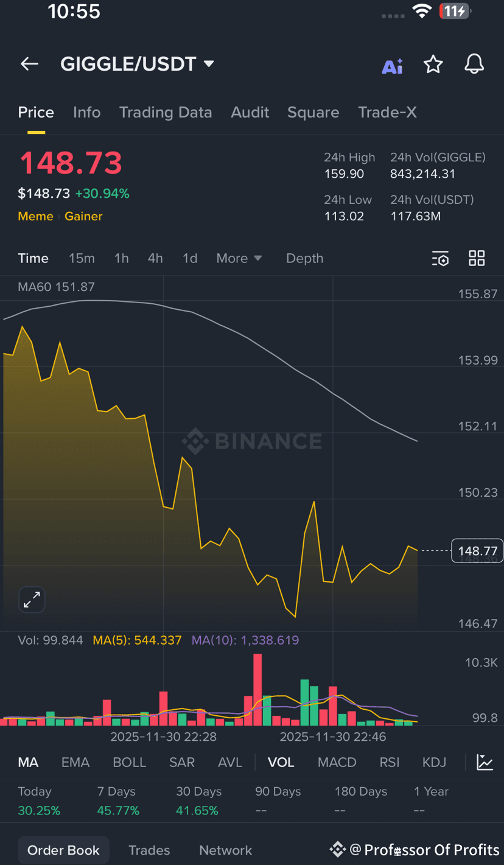Open the Depth chart view
504x865 pixels.
(304, 258)
